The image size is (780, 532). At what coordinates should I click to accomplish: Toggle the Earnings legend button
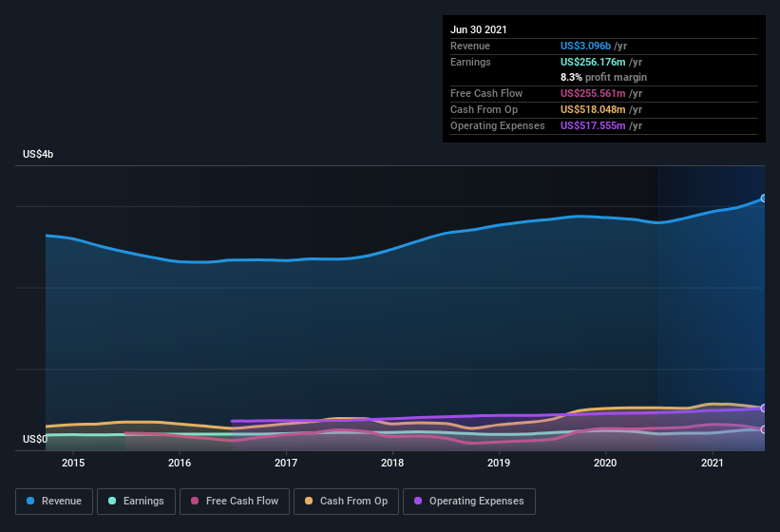(136, 502)
